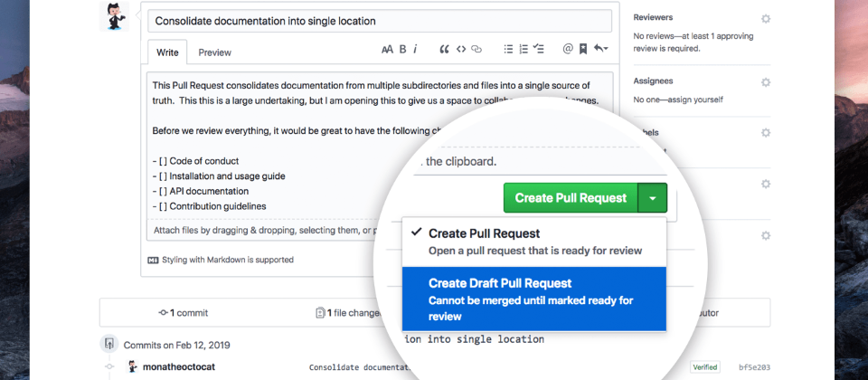Click Styling with Markdown is supported link
This screenshot has width=868, height=380.
click(228, 260)
